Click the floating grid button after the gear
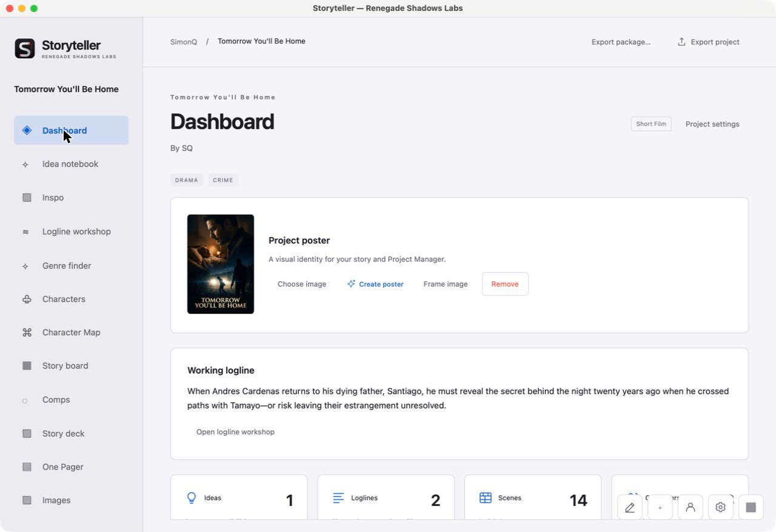Viewport: 776px width, 532px height. tap(751, 507)
